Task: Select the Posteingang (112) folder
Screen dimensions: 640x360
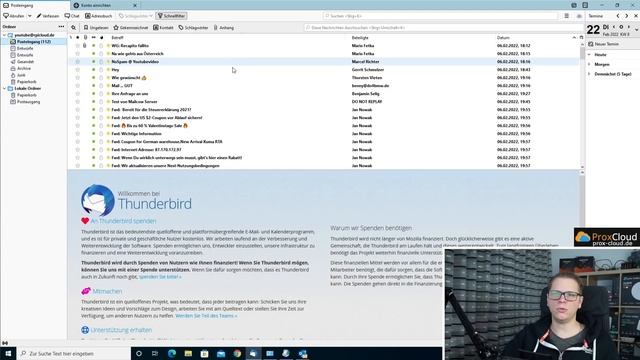Action: tap(34, 42)
